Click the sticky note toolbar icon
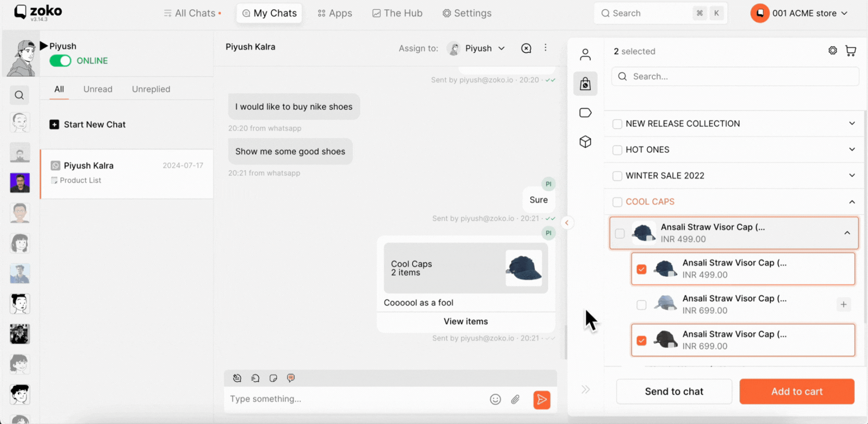This screenshot has width=868, height=424. click(273, 378)
